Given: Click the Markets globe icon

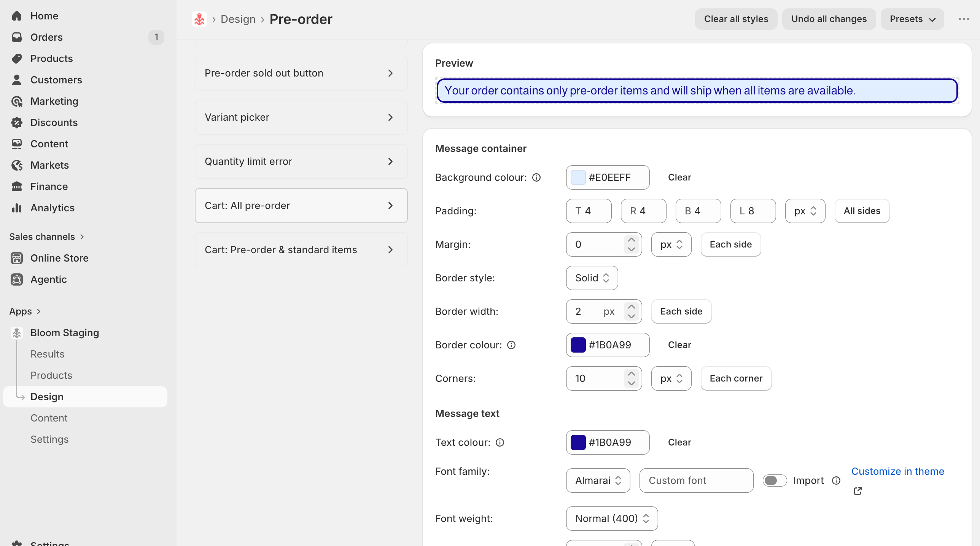Looking at the screenshot, I should tap(17, 165).
